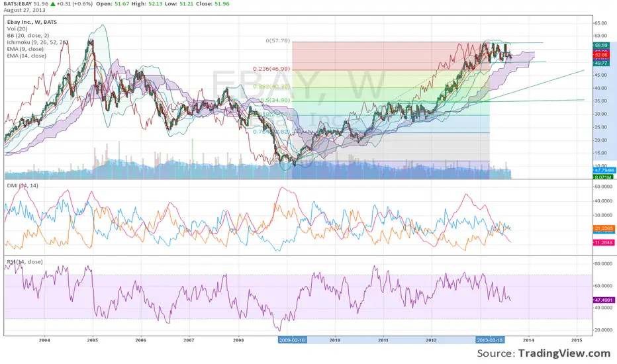Image resolution: width=617 pixels, height=364 pixels.
Task: Click the green 49.77 price tag
Action: click(x=601, y=63)
